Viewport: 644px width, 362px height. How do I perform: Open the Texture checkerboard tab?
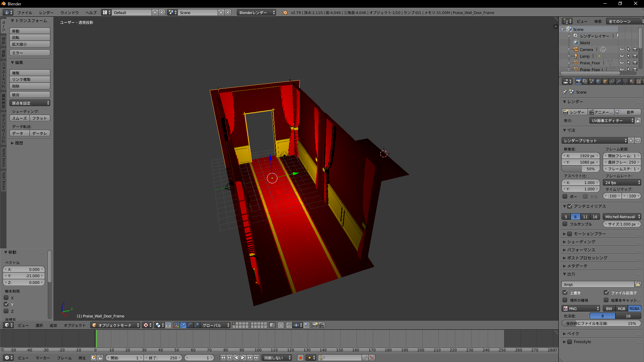639,81
